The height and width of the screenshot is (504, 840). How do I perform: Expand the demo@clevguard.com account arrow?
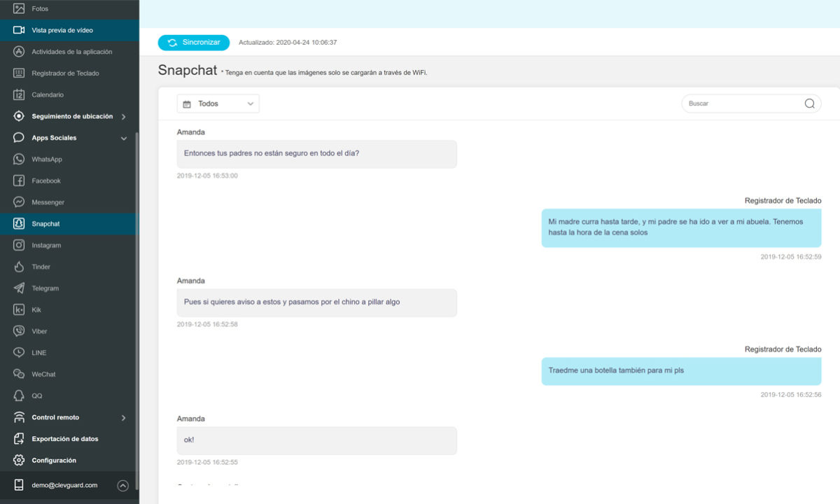[x=123, y=485]
